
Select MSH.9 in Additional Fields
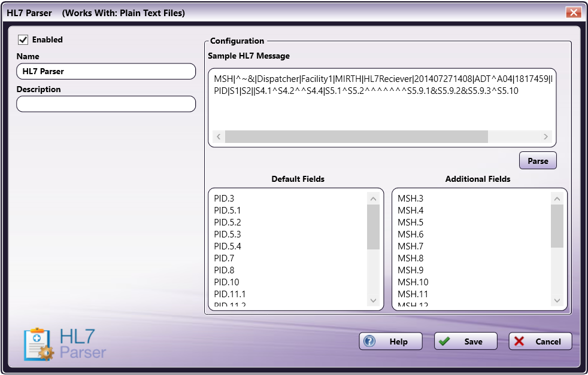pos(410,270)
